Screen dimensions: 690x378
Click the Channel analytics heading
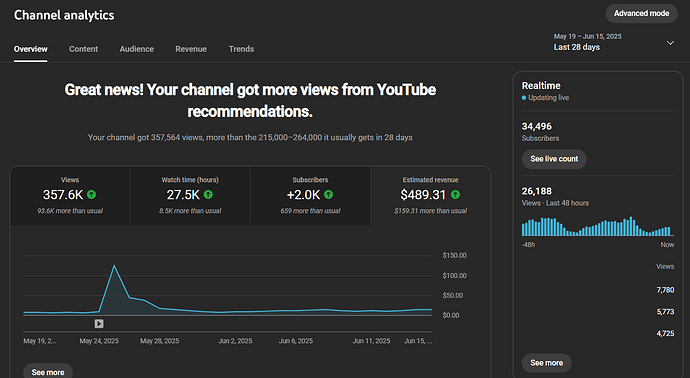(64, 15)
